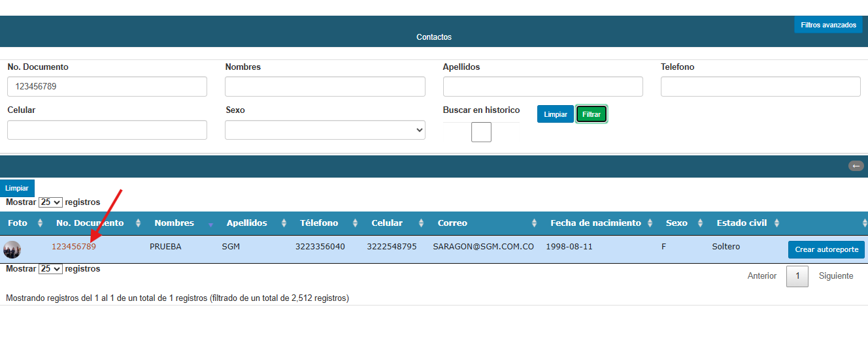Go to the Anterior page

762,276
